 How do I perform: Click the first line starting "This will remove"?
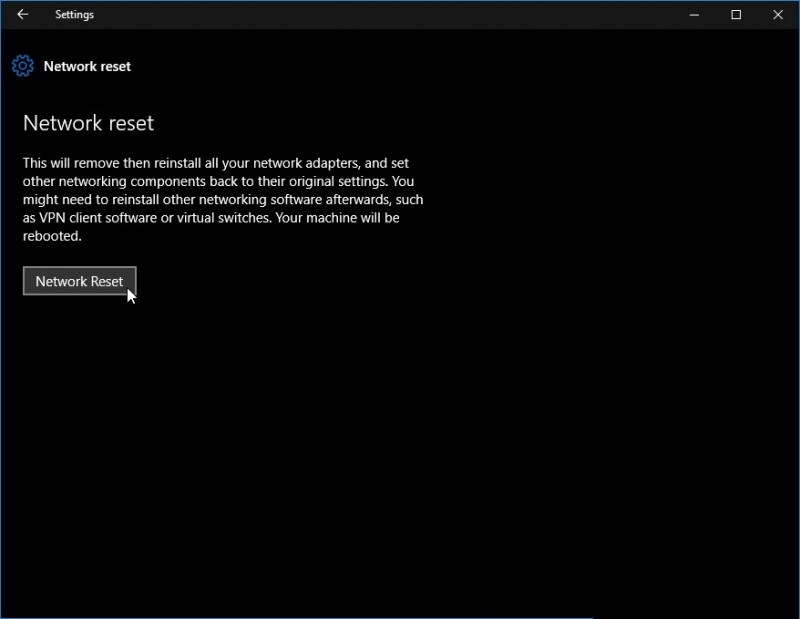tap(215, 163)
